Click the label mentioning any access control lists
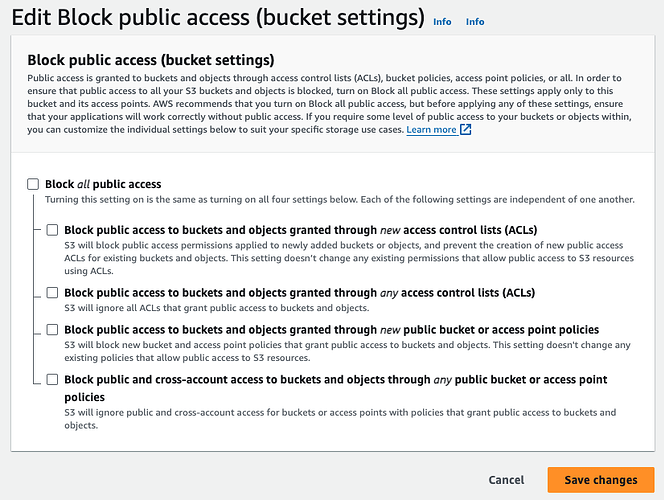This screenshot has height=500, width=664. point(299,293)
